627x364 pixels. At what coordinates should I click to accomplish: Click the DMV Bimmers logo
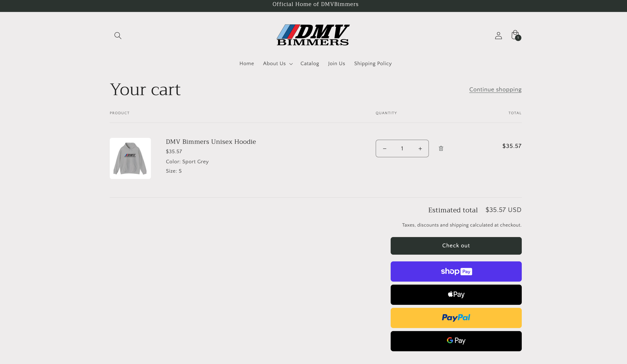(313, 35)
